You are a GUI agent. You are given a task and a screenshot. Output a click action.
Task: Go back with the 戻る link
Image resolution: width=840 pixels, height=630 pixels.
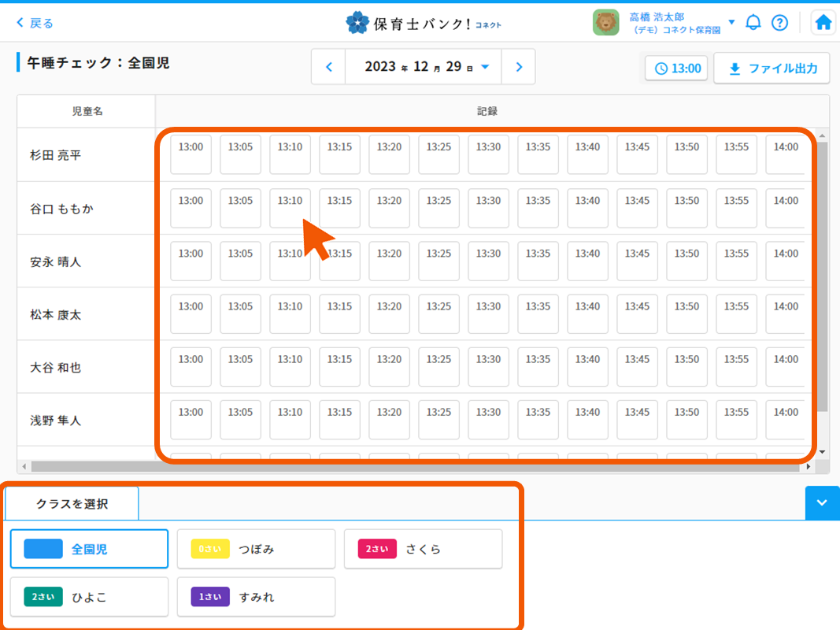(35, 23)
